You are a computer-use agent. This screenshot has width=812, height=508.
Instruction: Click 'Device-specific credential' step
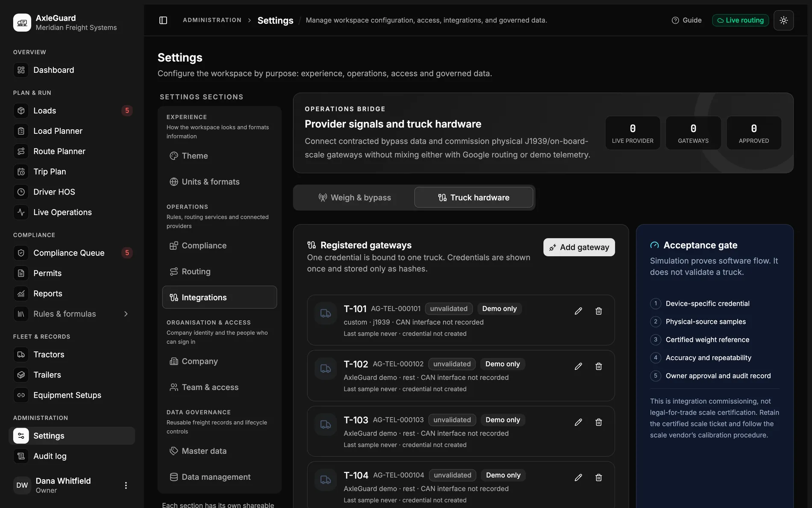click(707, 304)
